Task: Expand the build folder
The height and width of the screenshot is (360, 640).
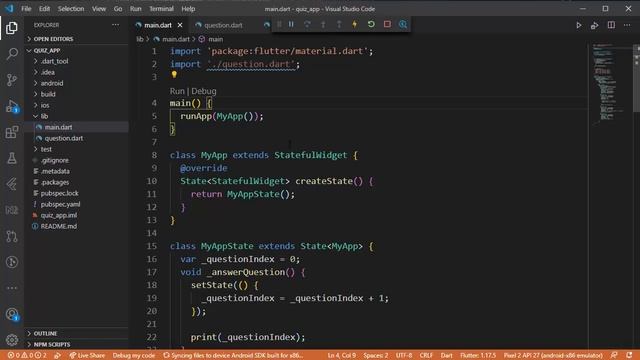Action: point(77,94)
